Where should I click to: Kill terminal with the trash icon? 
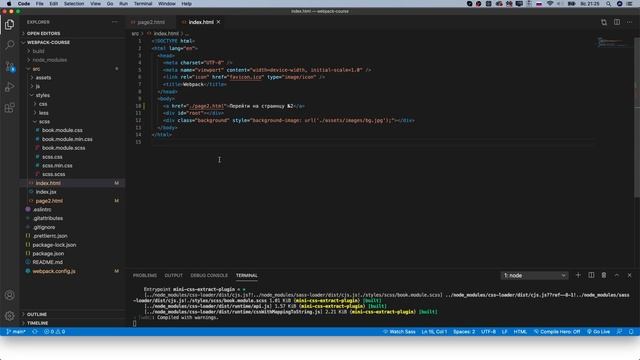coord(604,276)
